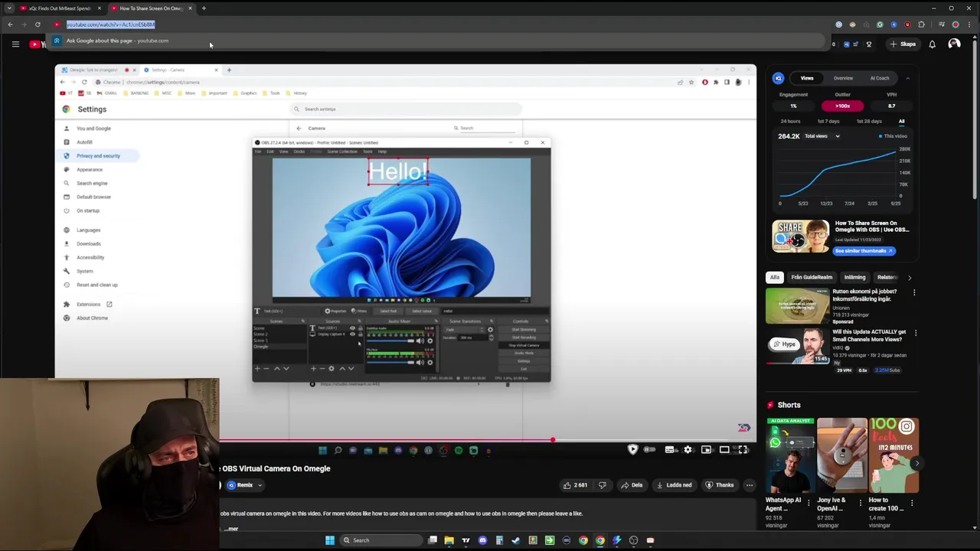This screenshot has width=980, height=551.
Task: Reload the page in the browser
Action: coord(38,24)
